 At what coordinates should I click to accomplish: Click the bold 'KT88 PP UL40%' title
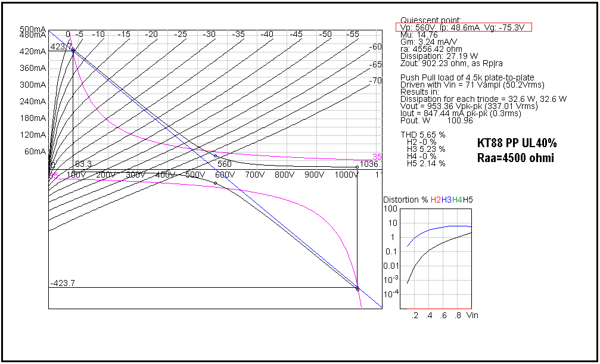[517, 144]
